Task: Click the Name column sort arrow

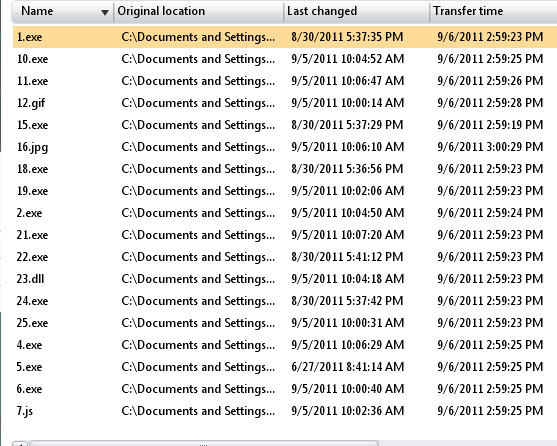Action: click(104, 12)
